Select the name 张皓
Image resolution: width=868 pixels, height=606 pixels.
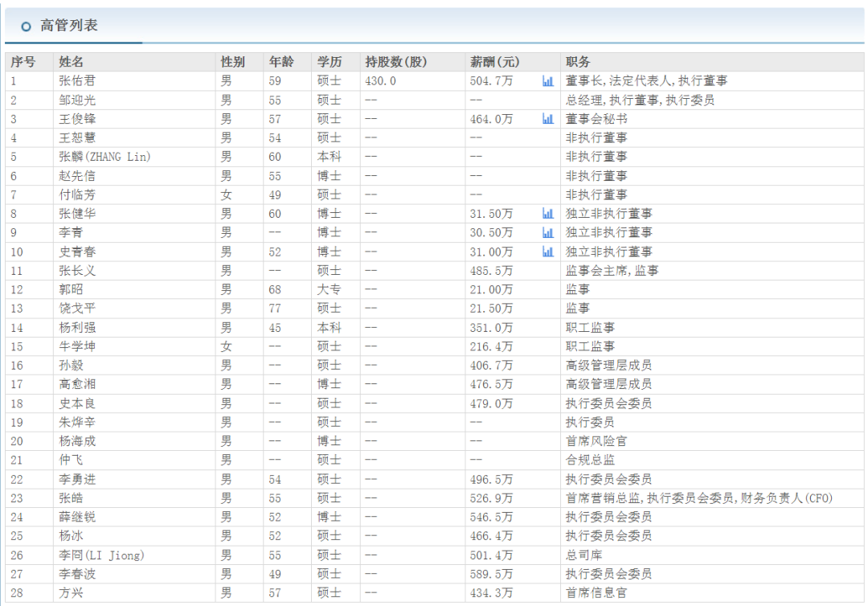(x=71, y=498)
